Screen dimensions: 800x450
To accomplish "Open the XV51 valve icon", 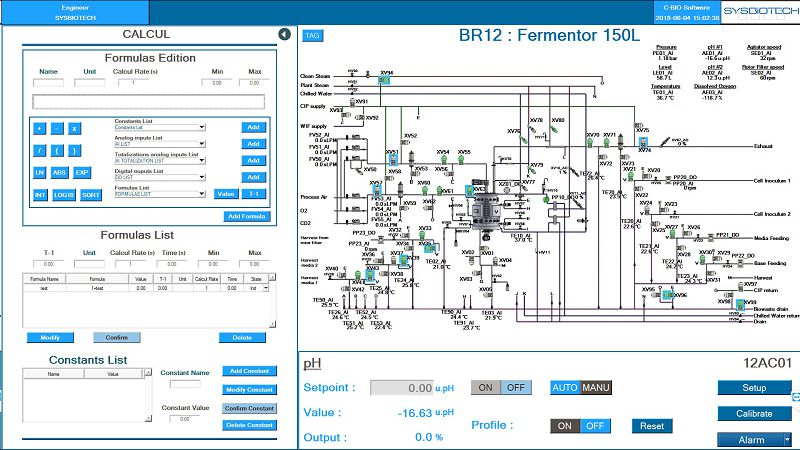I will (x=393, y=160).
